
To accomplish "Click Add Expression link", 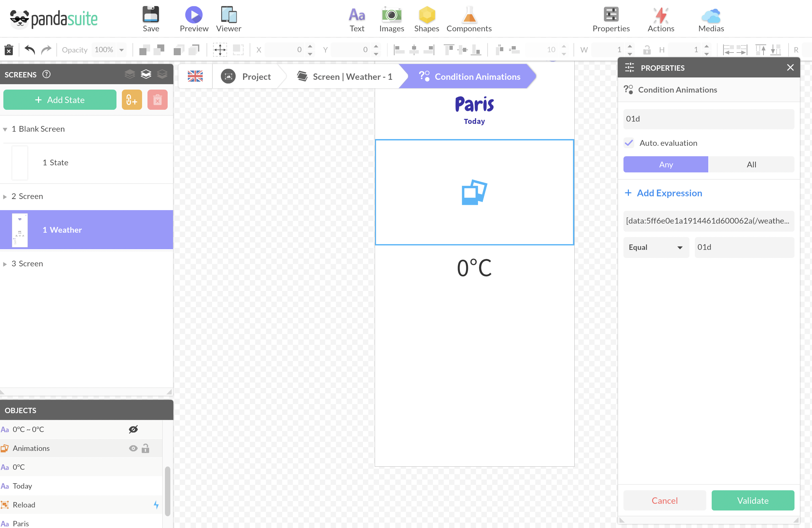I will click(663, 193).
